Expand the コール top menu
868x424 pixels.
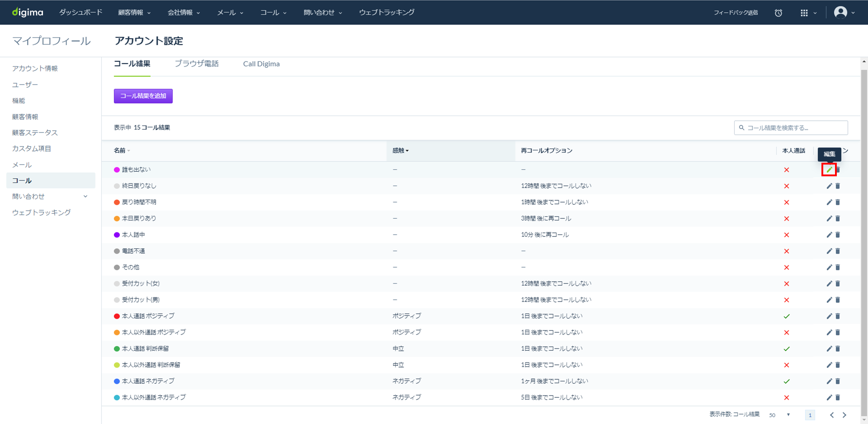273,13
